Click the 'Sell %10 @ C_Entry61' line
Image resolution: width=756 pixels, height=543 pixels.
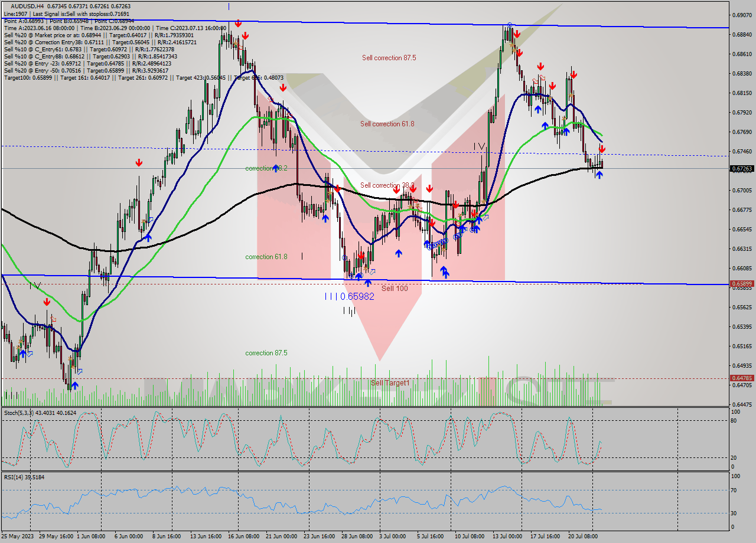(90, 49)
